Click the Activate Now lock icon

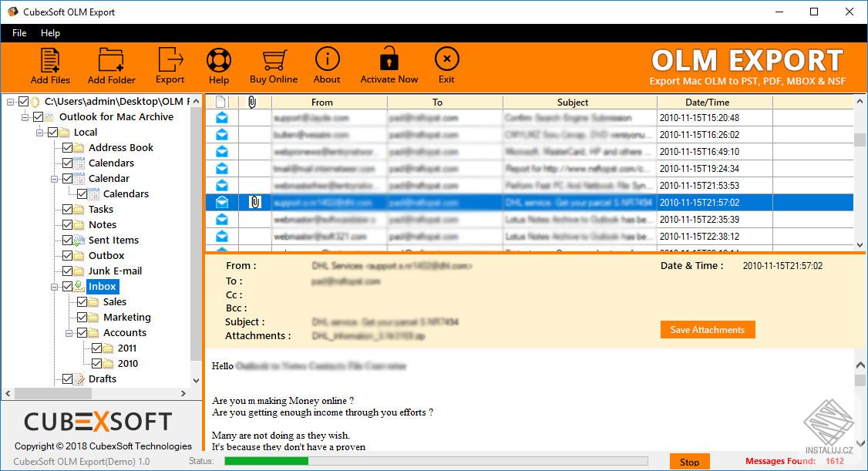pyautogui.click(x=388, y=58)
